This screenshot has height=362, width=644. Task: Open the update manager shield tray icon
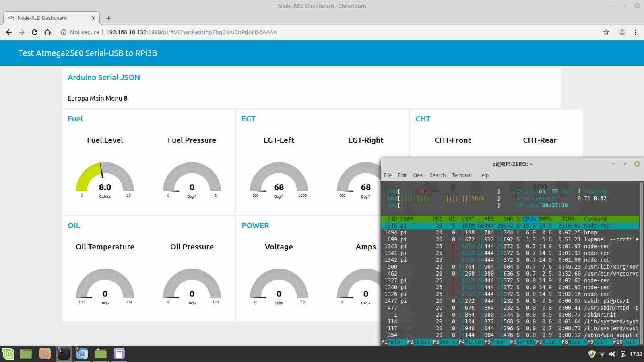pos(592,354)
